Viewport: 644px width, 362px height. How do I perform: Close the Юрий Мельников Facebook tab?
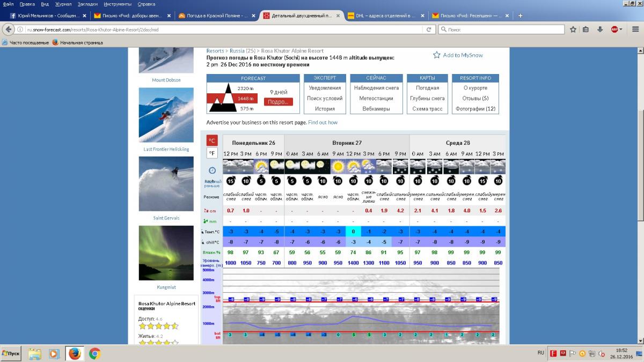pyautogui.click(x=84, y=16)
